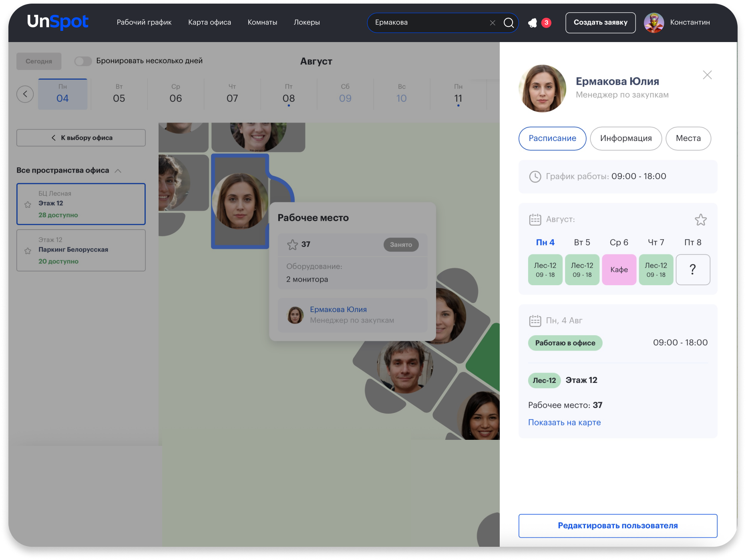Collapse Все пространства офиса list

(x=118, y=171)
